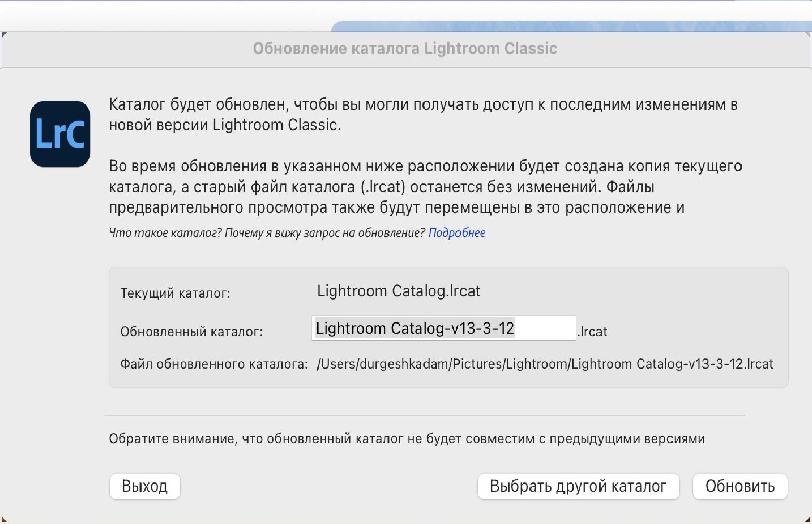Click Выбрать другой каталог button
The width and height of the screenshot is (812, 524).
(578, 486)
